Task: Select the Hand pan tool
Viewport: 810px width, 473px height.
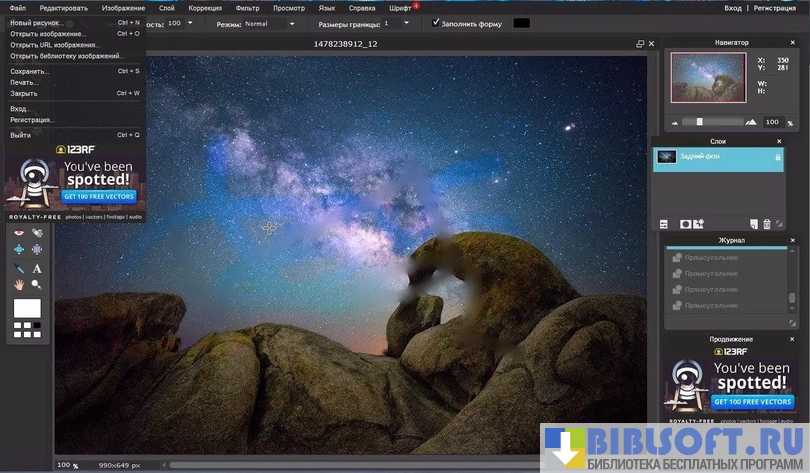Action: 19,285
